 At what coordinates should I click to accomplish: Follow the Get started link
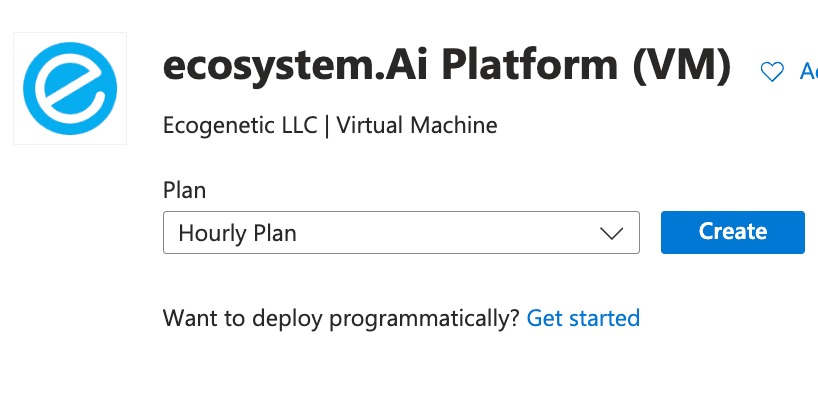[583, 318]
